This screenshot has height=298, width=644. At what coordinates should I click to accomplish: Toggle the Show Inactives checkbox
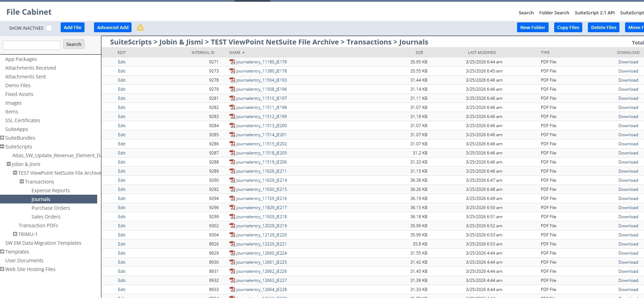(49, 28)
